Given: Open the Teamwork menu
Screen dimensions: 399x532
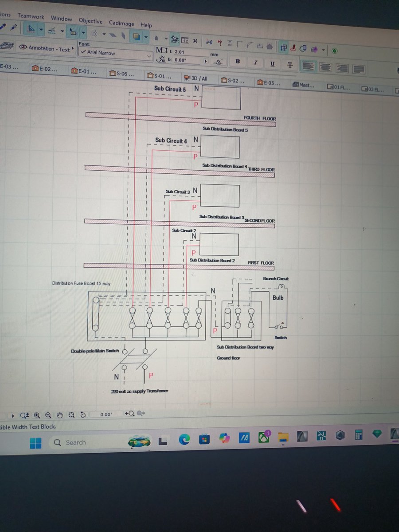Looking at the screenshot, I should 31,16.
